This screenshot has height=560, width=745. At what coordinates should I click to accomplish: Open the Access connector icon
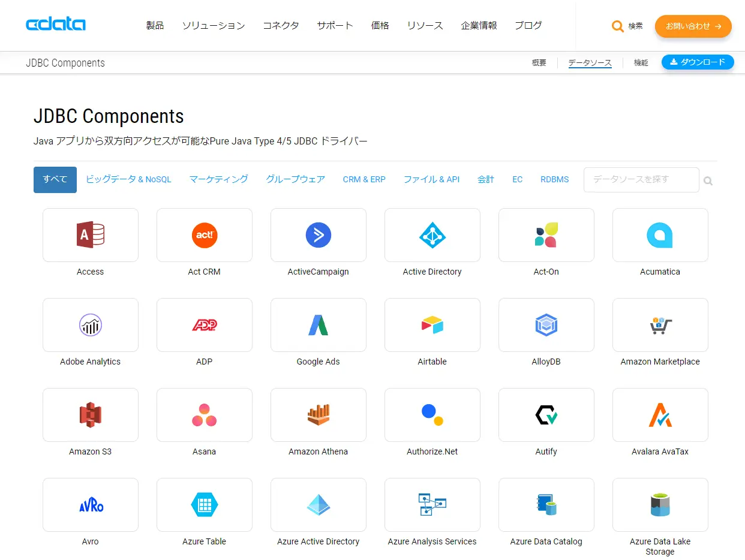click(x=91, y=235)
